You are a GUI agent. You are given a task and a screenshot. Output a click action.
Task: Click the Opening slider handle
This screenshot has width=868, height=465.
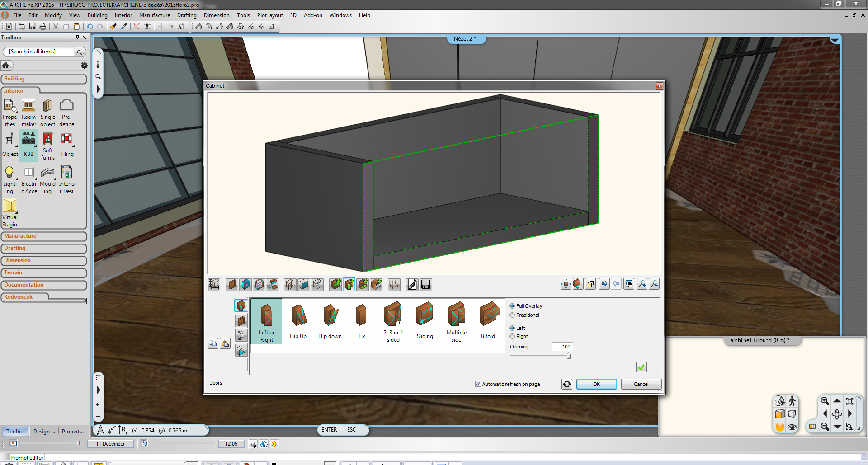coord(569,356)
